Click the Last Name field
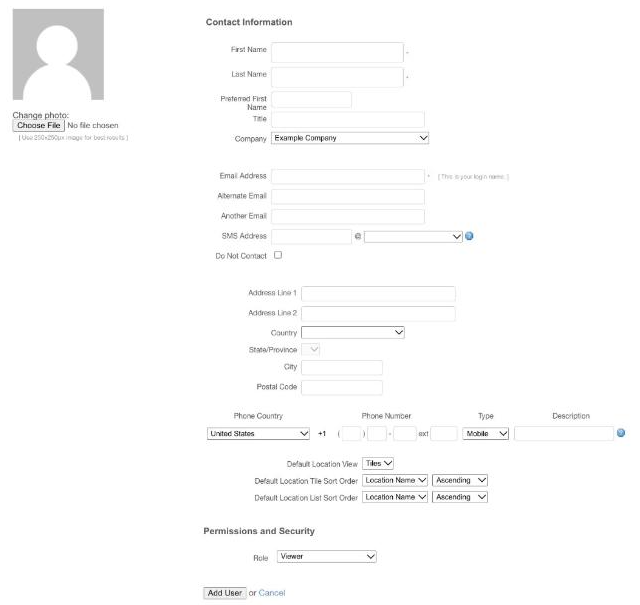Screen dimensions: 640x605 [337, 77]
